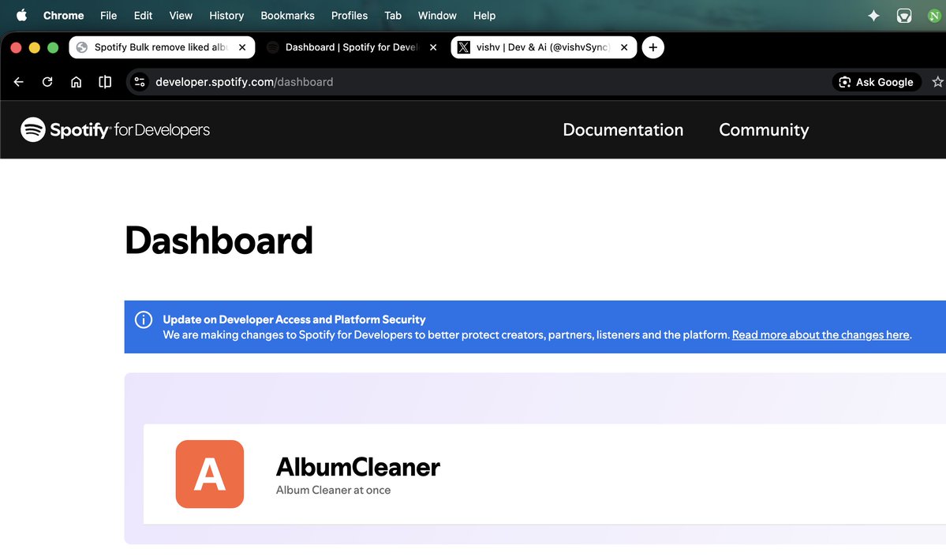
Task: Open the AlbumCleaner app
Action: [357, 467]
